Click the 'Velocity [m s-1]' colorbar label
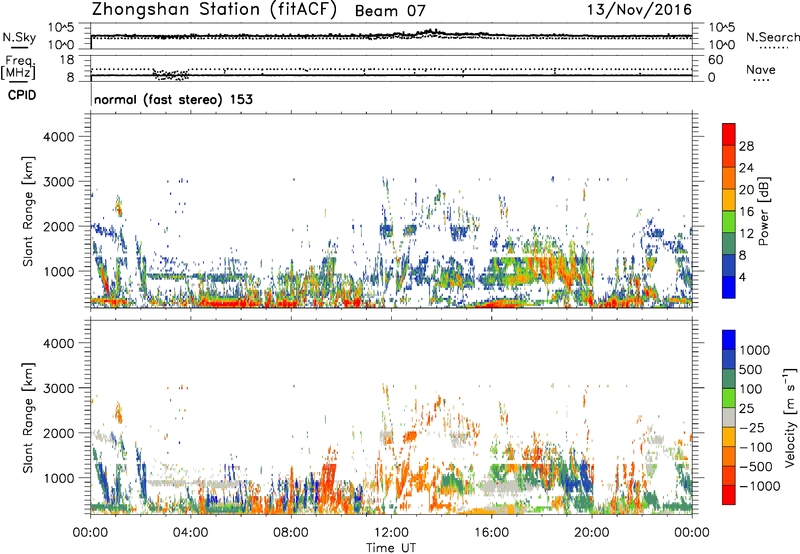 click(790, 417)
